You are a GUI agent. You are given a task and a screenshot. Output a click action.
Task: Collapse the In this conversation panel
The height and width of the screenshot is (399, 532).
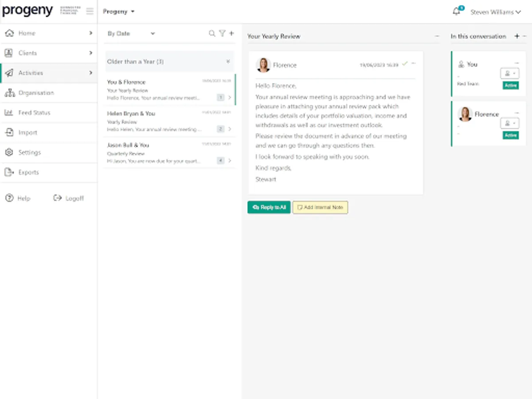525,36
